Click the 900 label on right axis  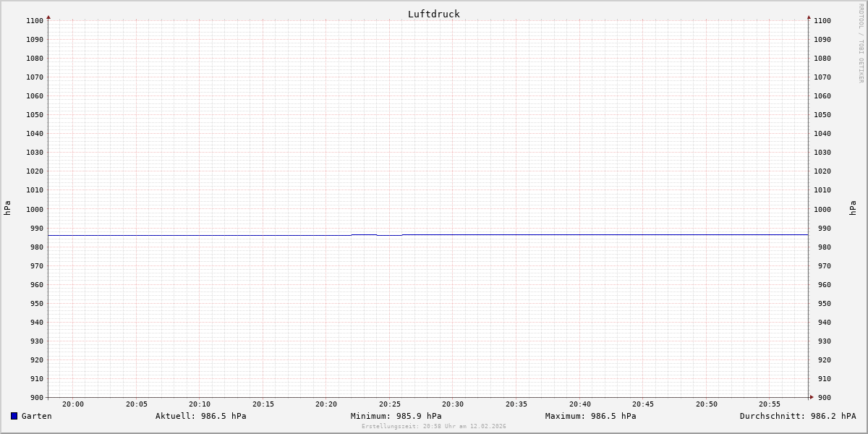point(822,397)
